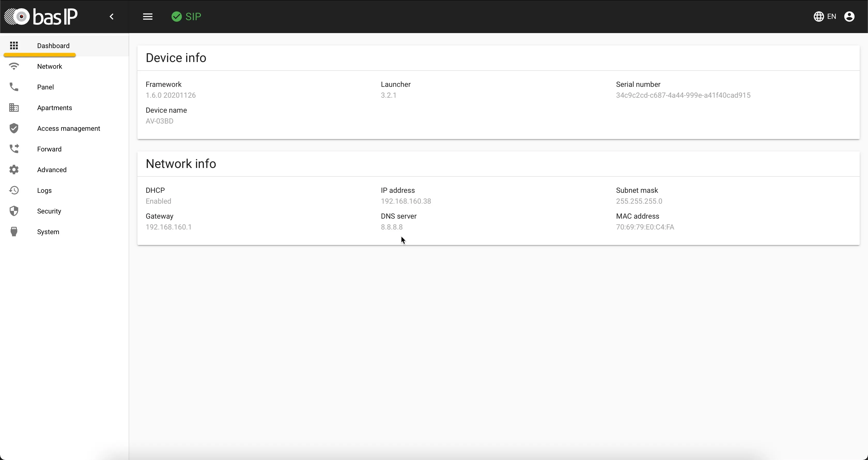Click the globe language icon
Image resolution: width=868 pixels, height=460 pixels.
(819, 17)
